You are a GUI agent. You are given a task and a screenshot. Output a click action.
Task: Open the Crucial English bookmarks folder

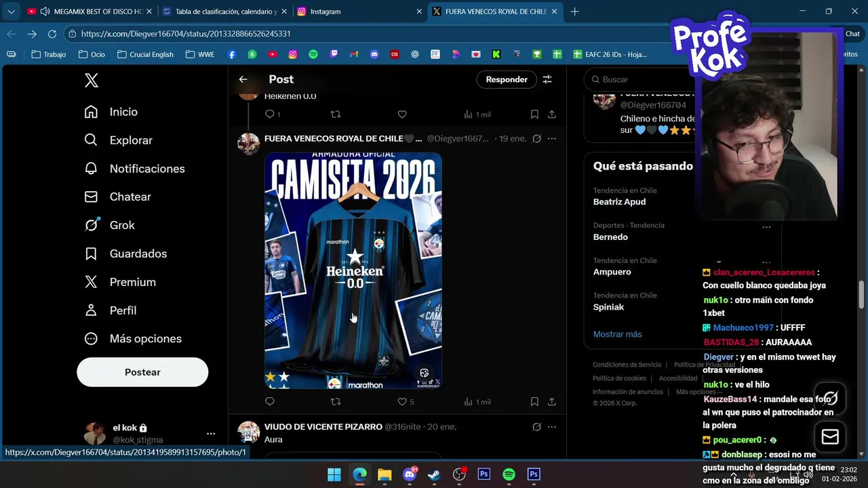[145, 54]
